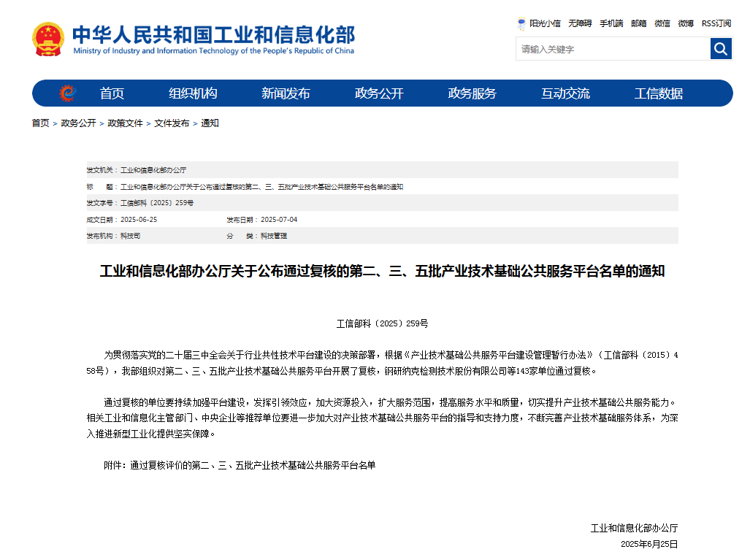Click the 发布日期 value 2025-07-04
Viewport: 750px width, 560px height.
pyautogui.click(x=279, y=220)
